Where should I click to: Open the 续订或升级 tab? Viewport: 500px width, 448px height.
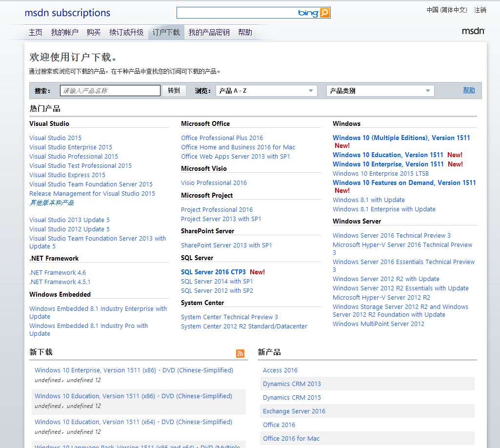click(x=127, y=33)
